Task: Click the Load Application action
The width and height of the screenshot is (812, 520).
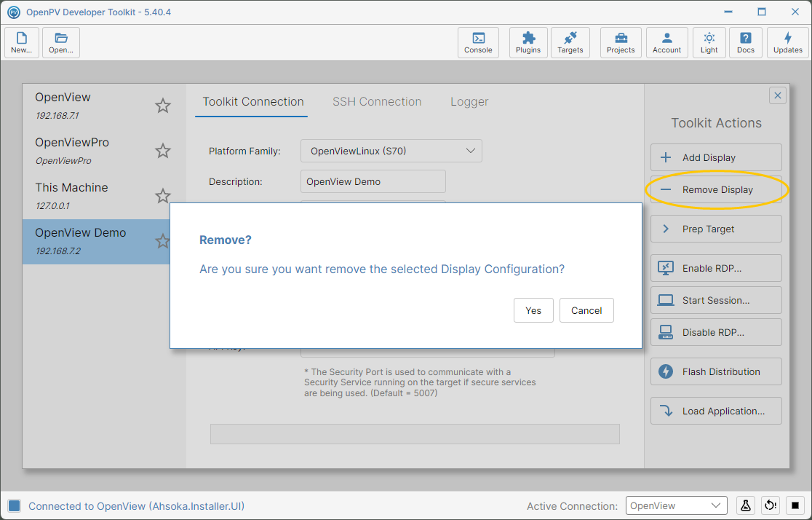Action: click(x=716, y=411)
